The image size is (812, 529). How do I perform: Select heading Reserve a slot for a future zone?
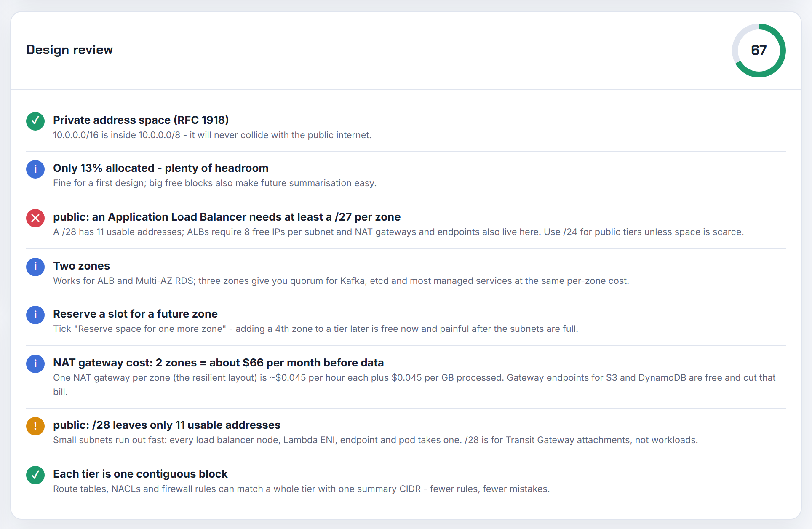point(136,314)
